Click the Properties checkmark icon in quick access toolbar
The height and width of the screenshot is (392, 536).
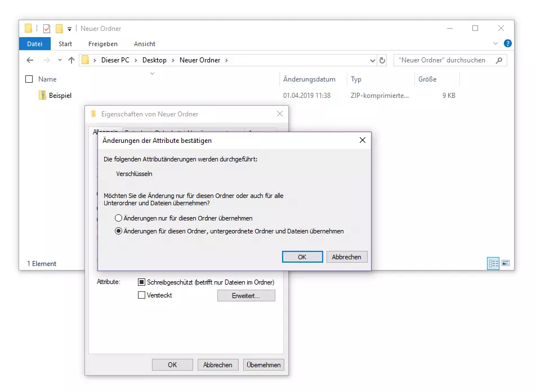47,29
